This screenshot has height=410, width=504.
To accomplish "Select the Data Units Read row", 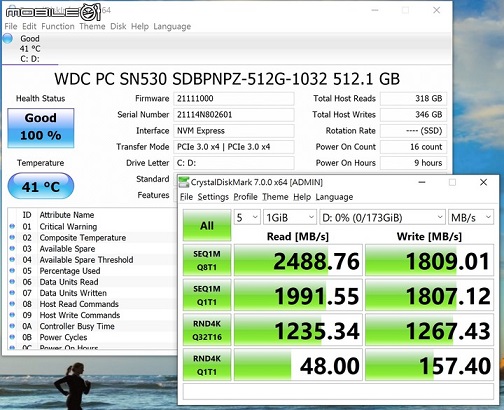I will click(92, 282).
